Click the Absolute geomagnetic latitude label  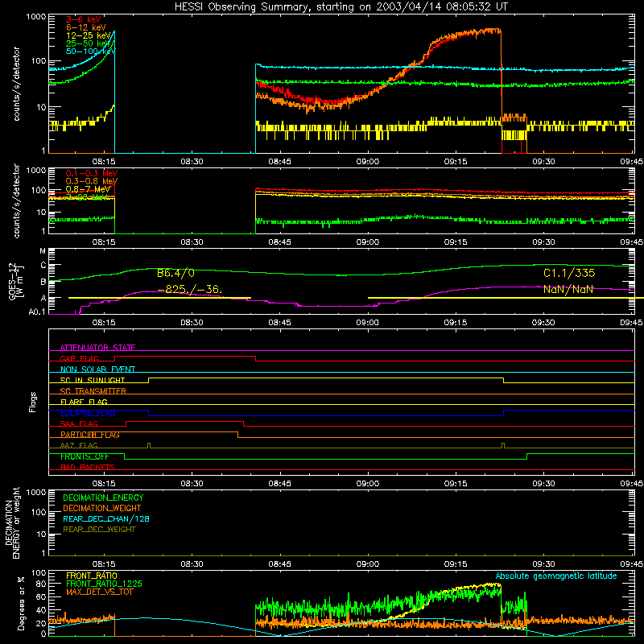tap(556, 576)
